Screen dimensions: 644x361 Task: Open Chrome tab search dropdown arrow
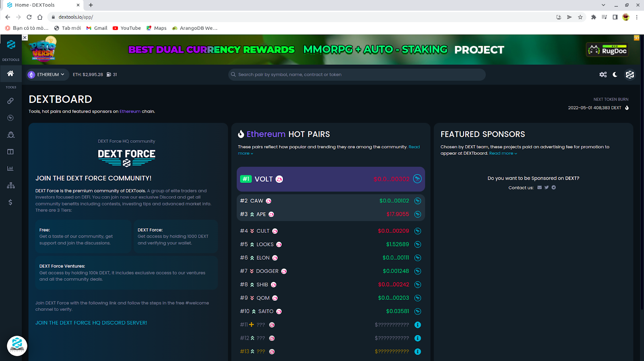coord(603,5)
